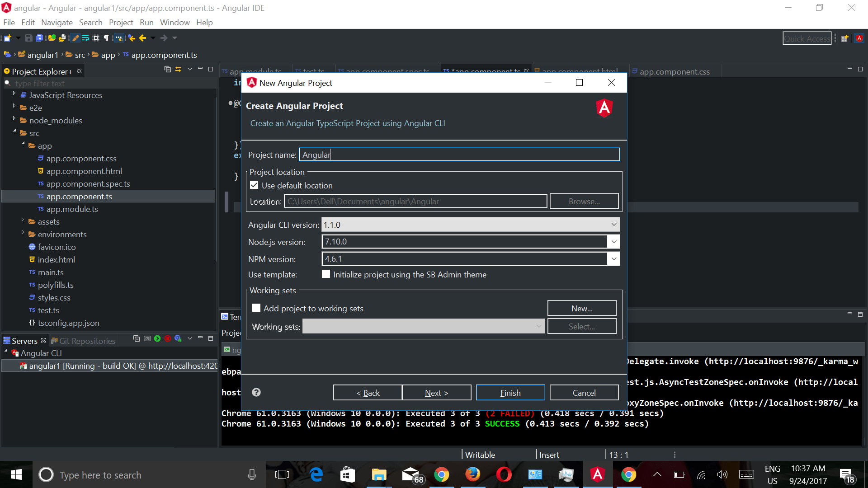Open the Node.js version dropdown
This screenshot has height=488, width=868.
(613, 242)
